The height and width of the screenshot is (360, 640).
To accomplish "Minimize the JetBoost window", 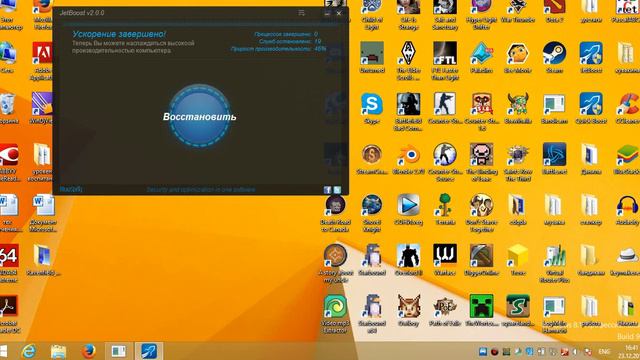I will click(x=327, y=13).
